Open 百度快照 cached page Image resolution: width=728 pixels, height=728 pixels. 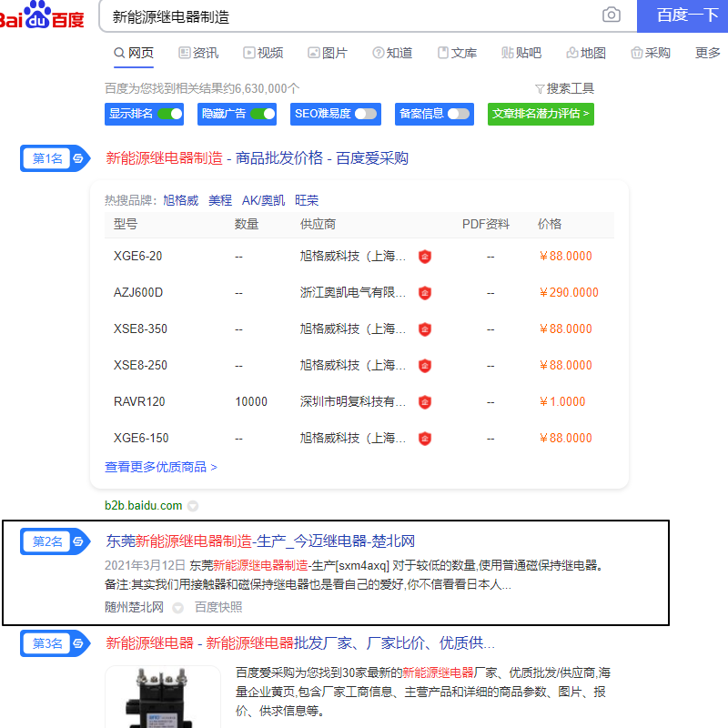[218, 607]
